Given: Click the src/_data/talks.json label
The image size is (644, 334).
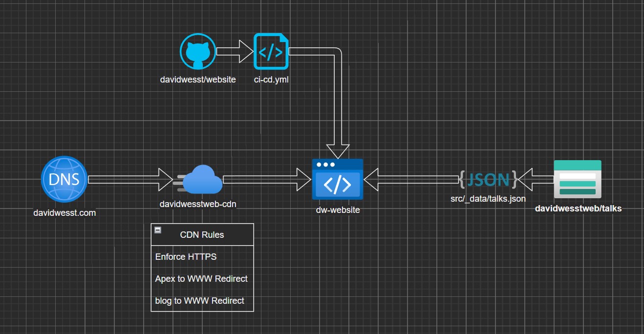Looking at the screenshot, I should tap(488, 199).
